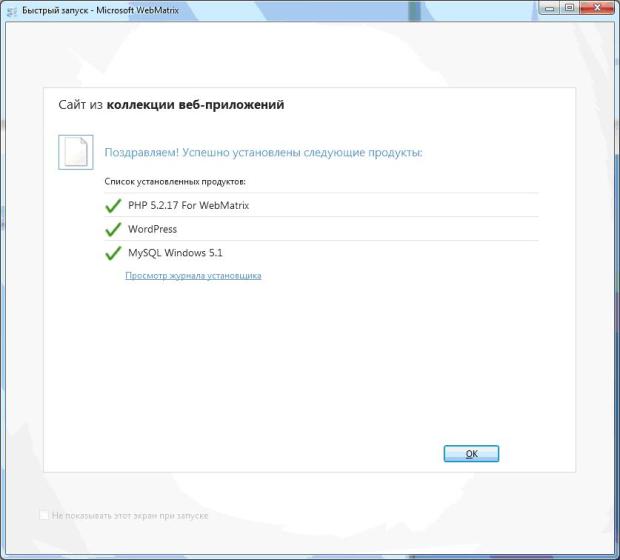Click the green checkmark beside MySQL Windows 5.1
Viewport: 620px width, 560px height.
(113, 253)
